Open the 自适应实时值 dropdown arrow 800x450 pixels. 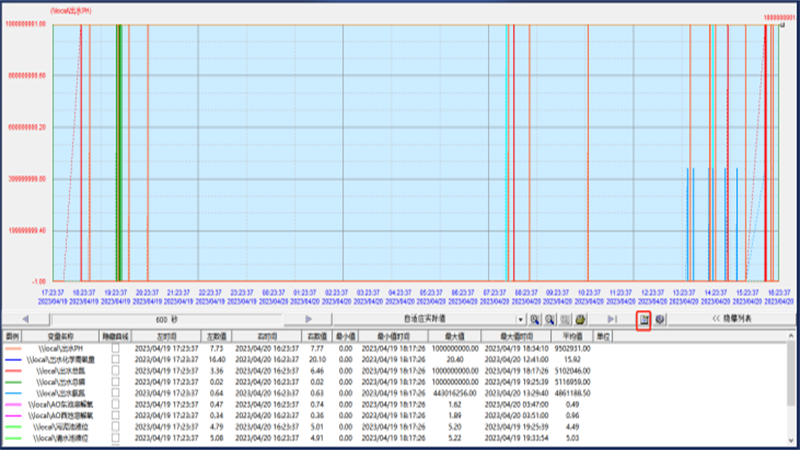[x=521, y=319]
